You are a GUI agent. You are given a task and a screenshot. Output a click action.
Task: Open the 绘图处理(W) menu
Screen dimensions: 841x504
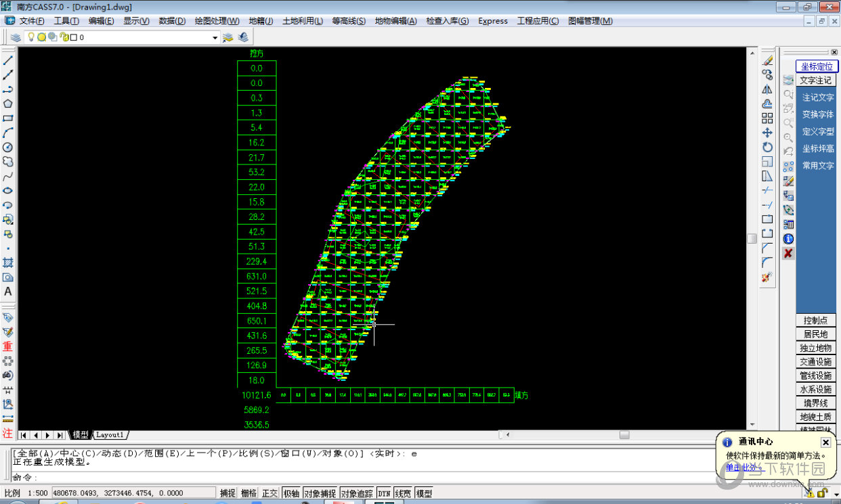(x=217, y=21)
